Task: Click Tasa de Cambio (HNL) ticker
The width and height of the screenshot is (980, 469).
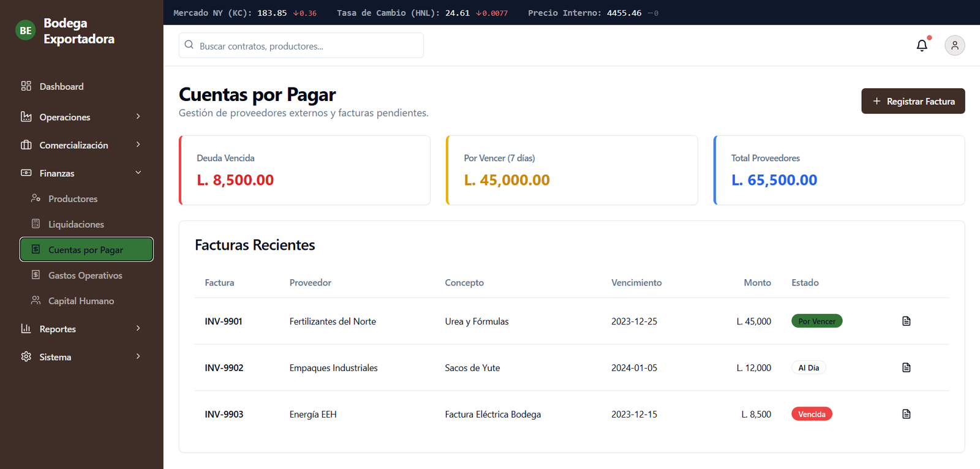Action: click(x=422, y=13)
